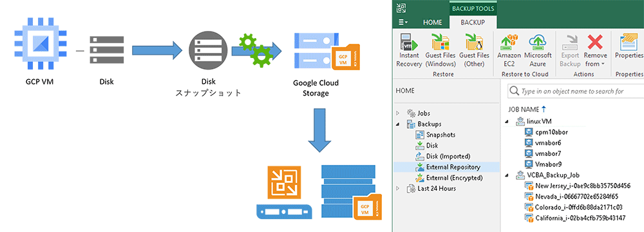Image resolution: width=644 pixels, height=232 pixels.
Task: Click the Veeam application logo icon
Action: click(x=402, y=8)
